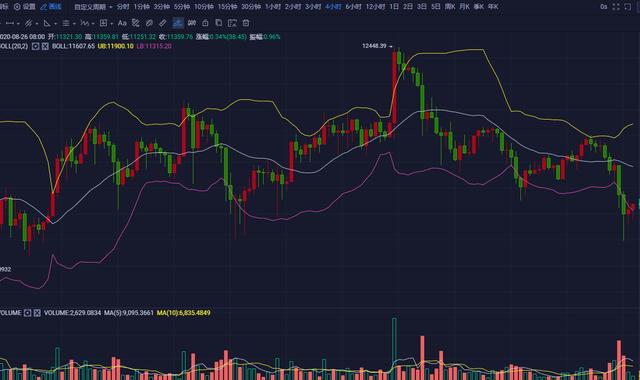
Task: Click the UB:11900.10 upper band value
Action: [116, 46]
